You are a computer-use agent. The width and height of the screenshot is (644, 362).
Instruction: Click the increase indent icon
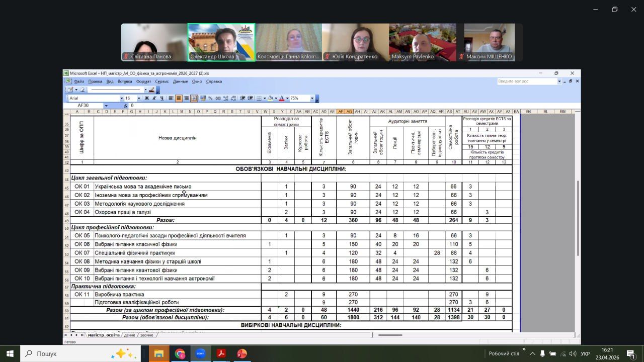coord(250,99)
